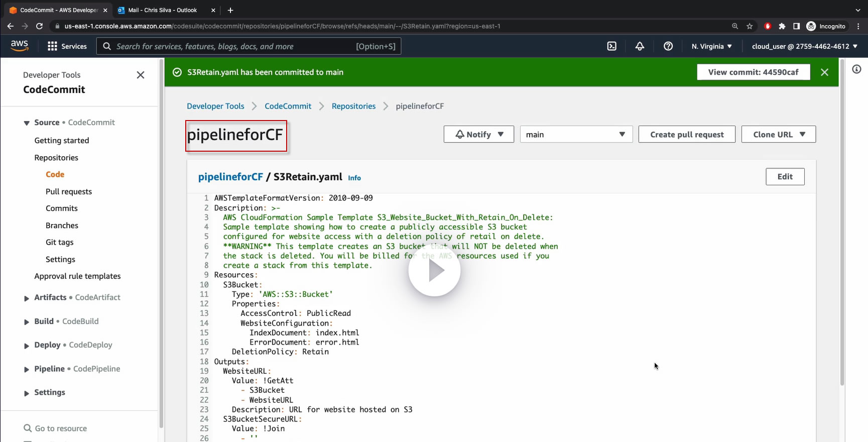
Task: Reload the browser page
Action: coord(40,26)
